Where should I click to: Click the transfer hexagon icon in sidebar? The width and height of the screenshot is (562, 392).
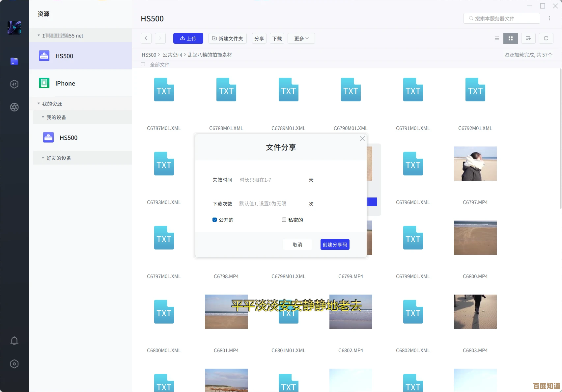pyautogui.click(x=14, y=84)
